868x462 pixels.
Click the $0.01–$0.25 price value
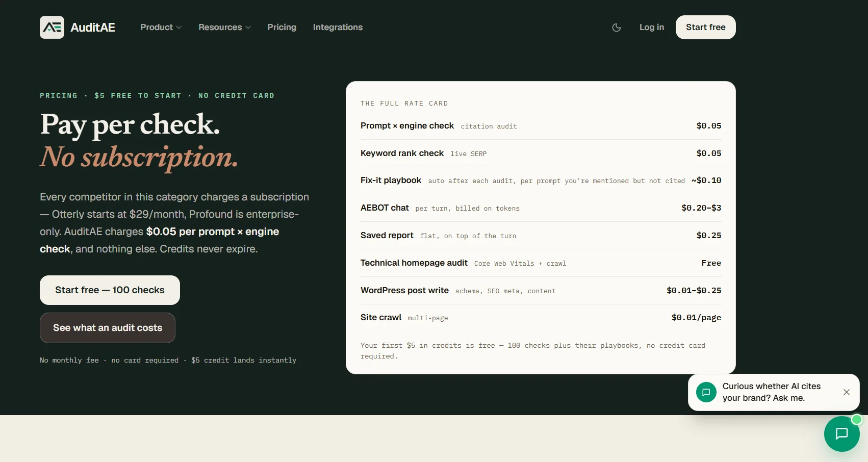[x=694, y=291]
